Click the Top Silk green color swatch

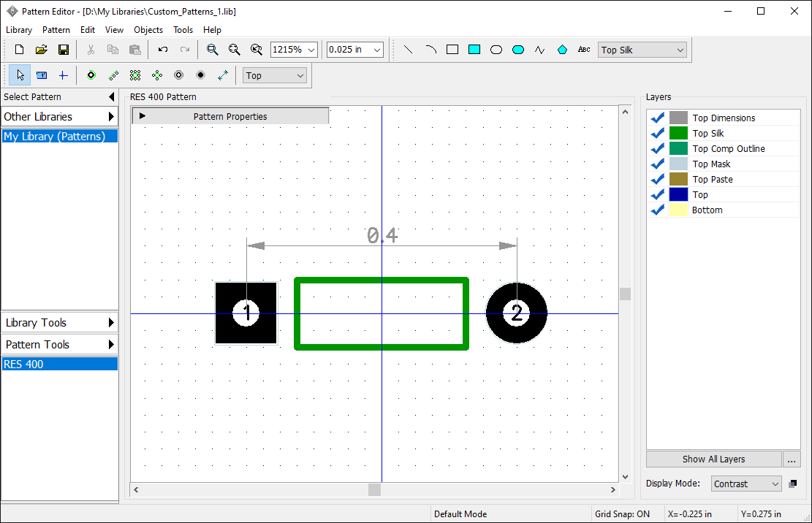tap(678, 134)
